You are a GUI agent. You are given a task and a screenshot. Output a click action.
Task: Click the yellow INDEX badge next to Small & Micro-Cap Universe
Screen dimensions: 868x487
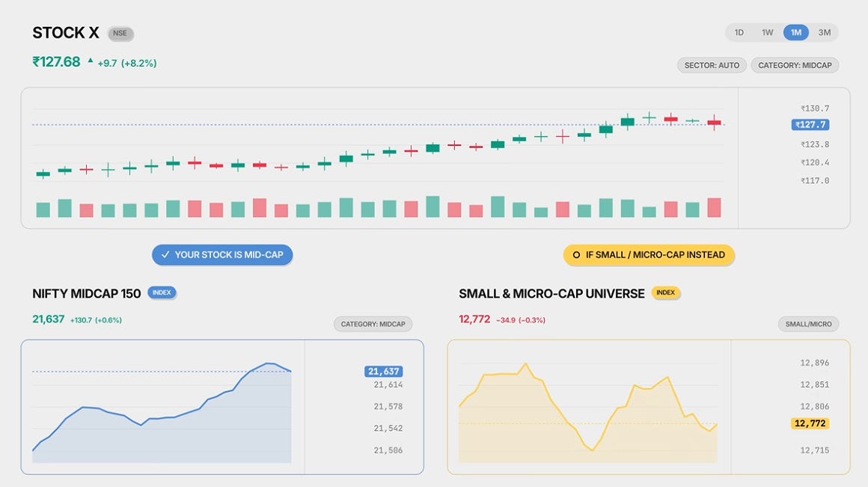[x=665, y=292]
